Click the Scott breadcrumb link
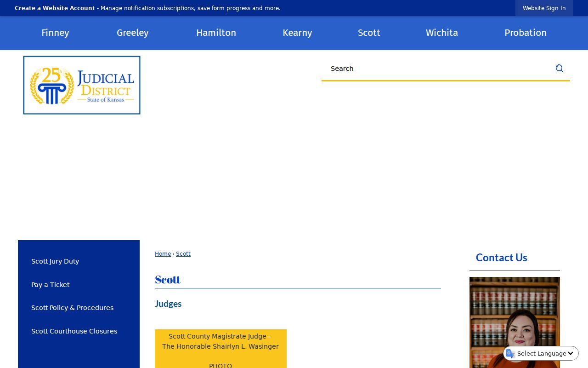The width and height of the screenshot is (588, 368). 183,254
